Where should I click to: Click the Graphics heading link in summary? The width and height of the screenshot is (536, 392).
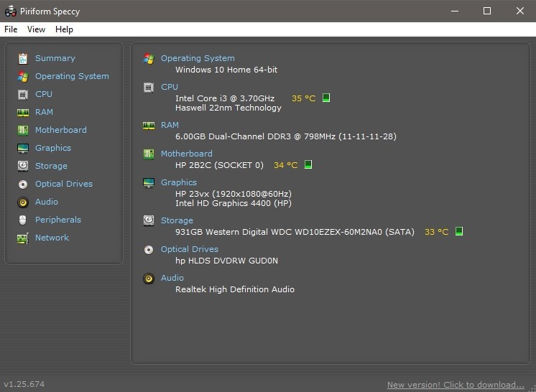(x=179, y=182)
